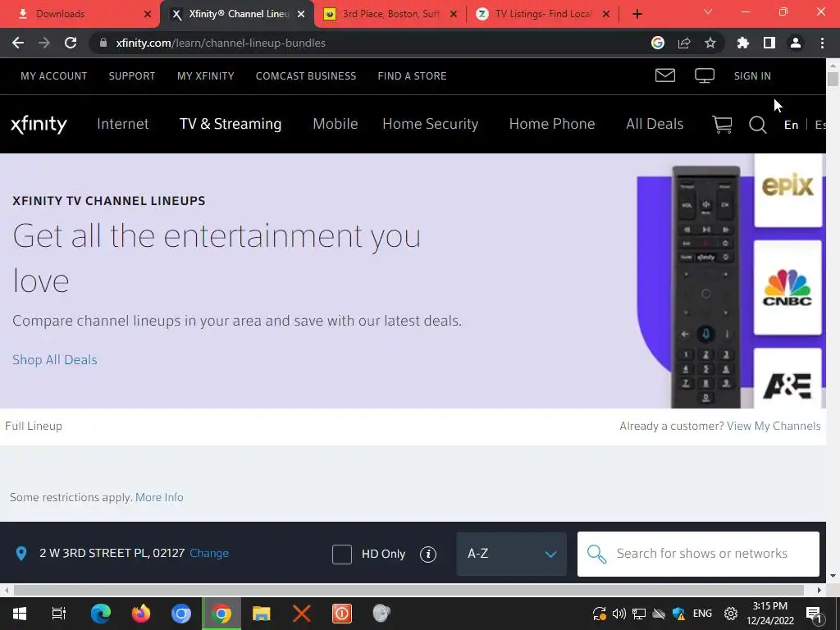Open a new browser tab
The image size is (840, 630).
click(637, 14)
